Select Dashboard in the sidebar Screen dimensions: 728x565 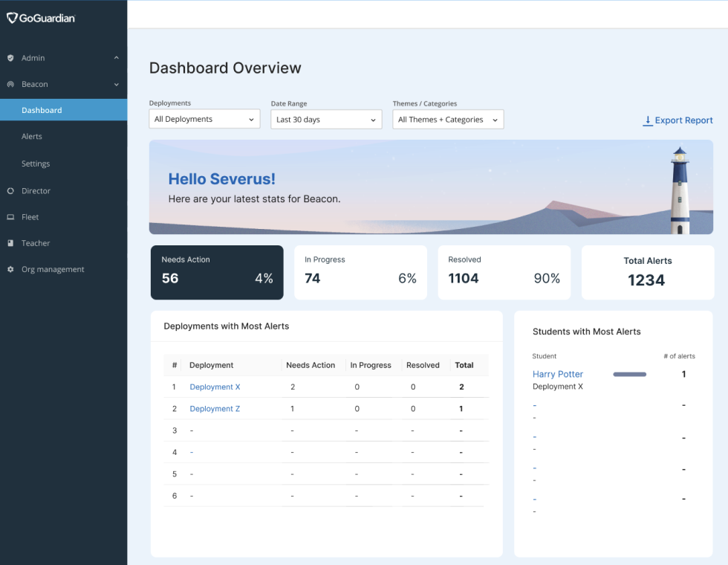(x=64, y=110)
